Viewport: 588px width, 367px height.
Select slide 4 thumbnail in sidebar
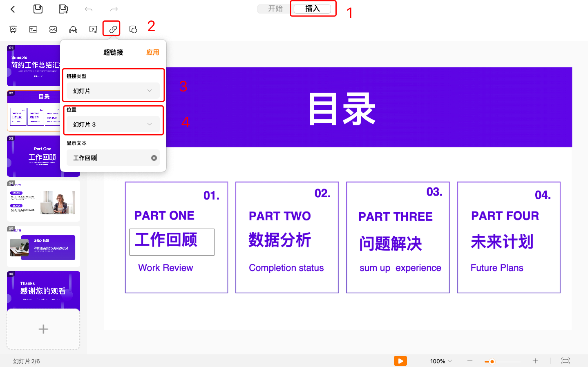tap(43, 201)
